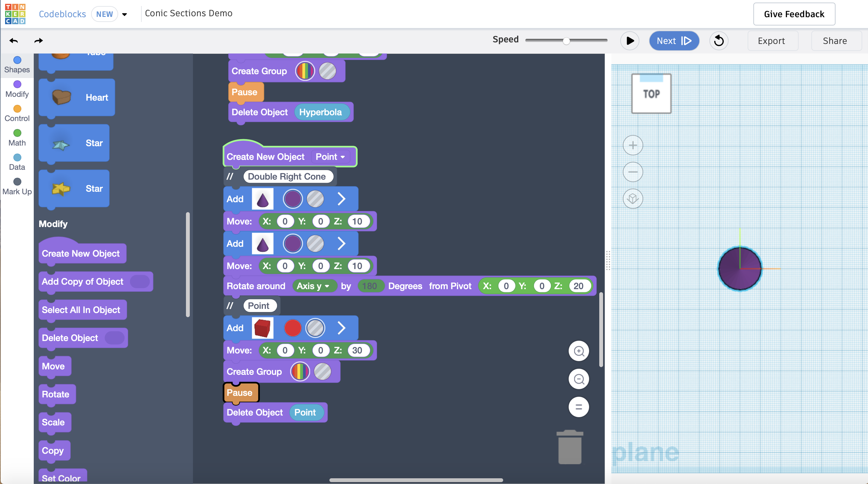Click the Play button to run code
The image size is (868, 484).
(629, 40)
